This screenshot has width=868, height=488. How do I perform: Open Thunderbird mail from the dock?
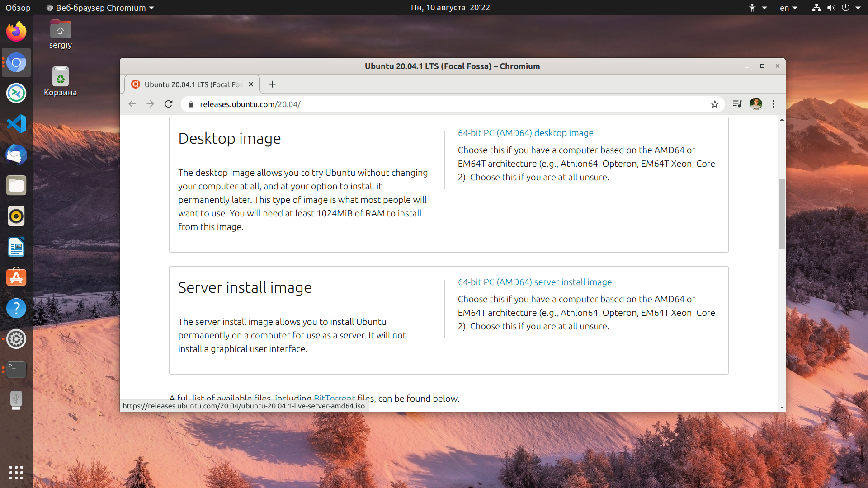point(16,155)
